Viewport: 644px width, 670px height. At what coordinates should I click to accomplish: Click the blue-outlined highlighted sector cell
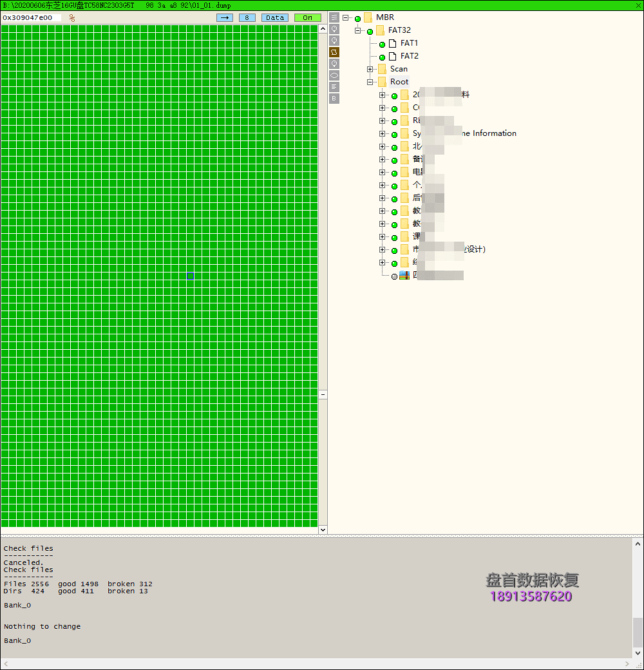(x=191, y=276)
